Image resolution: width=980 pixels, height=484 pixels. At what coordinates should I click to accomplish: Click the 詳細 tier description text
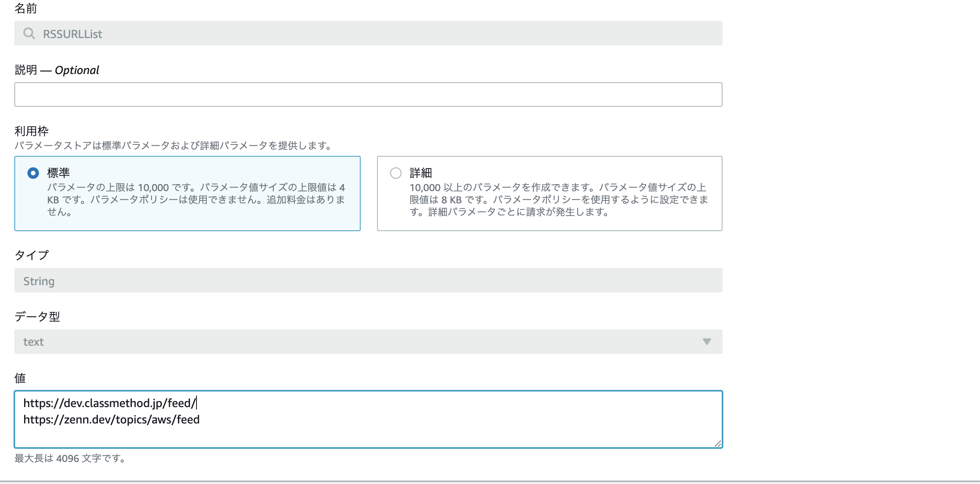(x=558, y=200)
